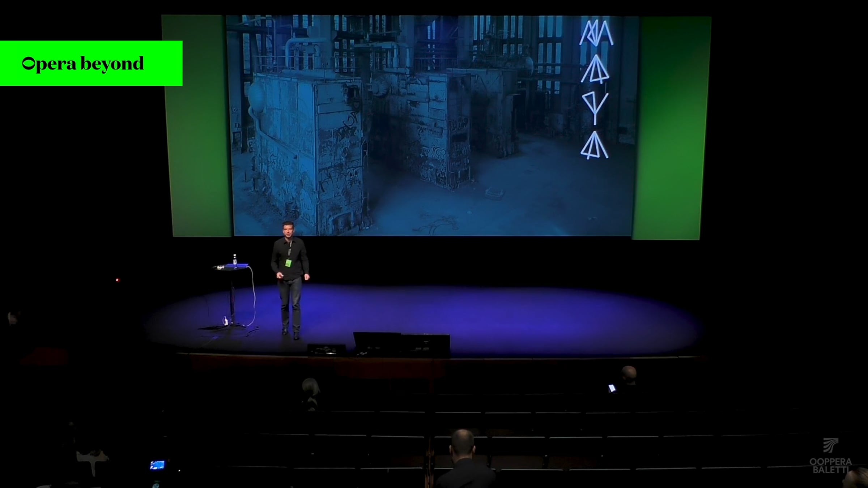Click the top M glyph on screen
Viewport: 868px width, 488px height.
tap(596, 33)
